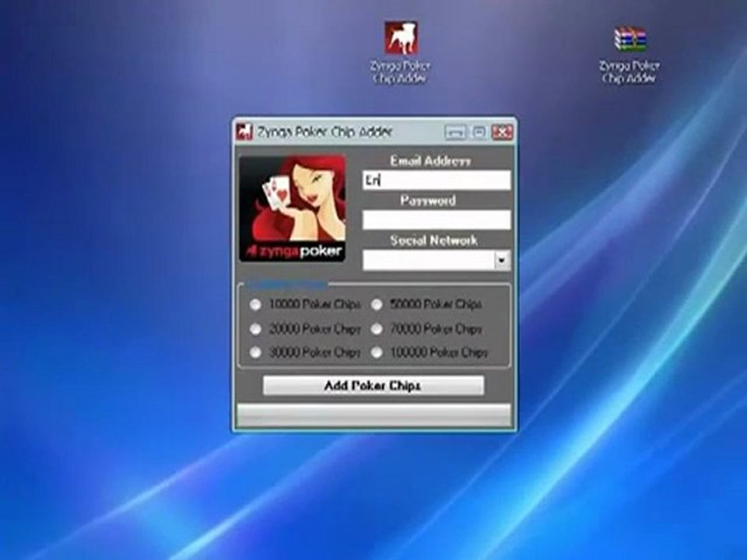747x560 pixels.
Task: Click the Email Address label
Action: (430, 161)
